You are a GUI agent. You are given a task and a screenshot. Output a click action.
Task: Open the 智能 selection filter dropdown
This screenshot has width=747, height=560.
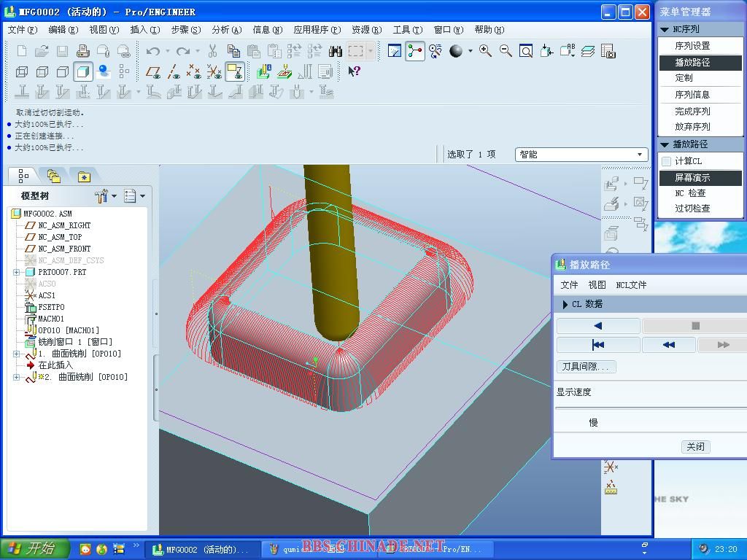(x=581, y=155)
